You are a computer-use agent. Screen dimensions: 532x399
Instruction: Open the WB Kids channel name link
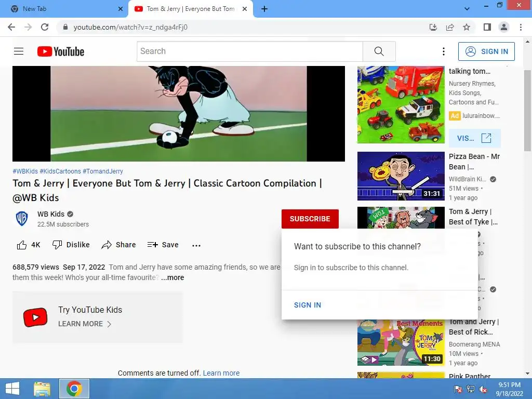click(51, 214)
